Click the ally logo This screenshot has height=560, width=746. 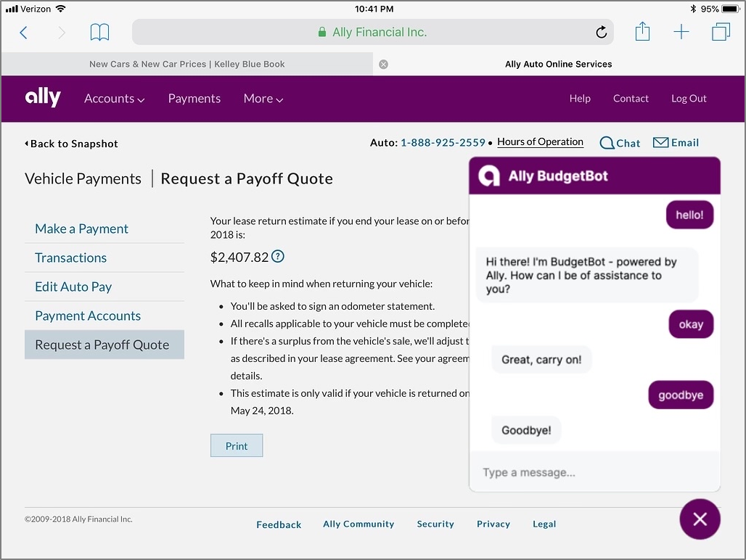[43, 97]
